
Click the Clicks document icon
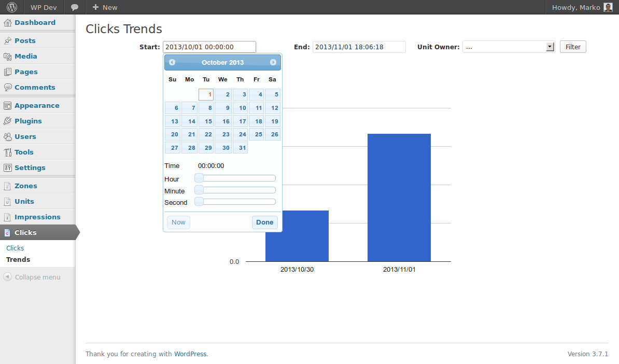click(7, 232)
